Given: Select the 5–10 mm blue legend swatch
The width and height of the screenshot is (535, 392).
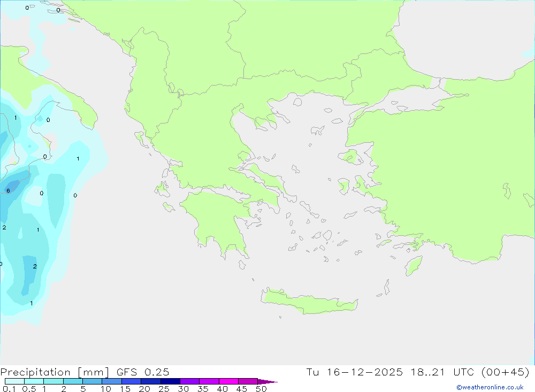Looking at the screenshot, I should point(92,381).
